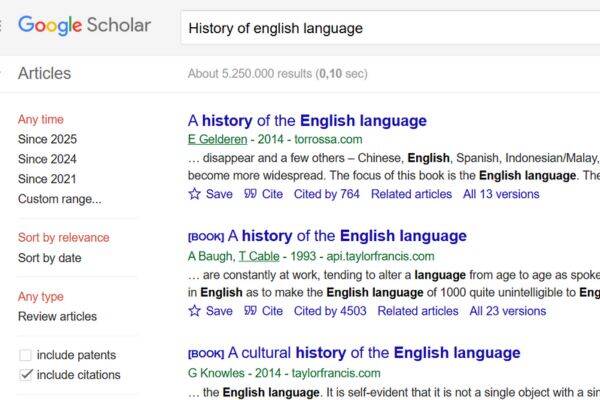Click the star Save icon under Gelderen result
Image resolution: width=600 pixels, height=400 pixels.
pos(194,194)
